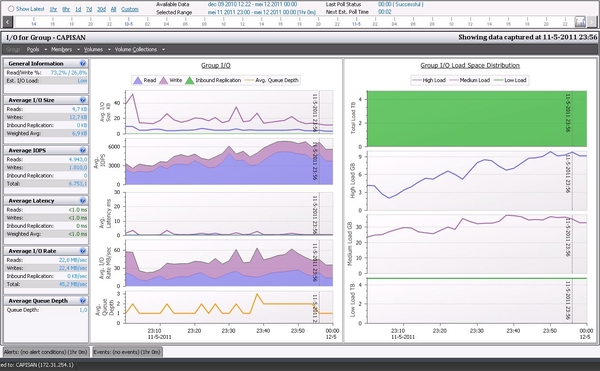The image size is (600, 371).
Task: Expand the Members dropdown arrow
Action: pyautogui.click(x=78, y=49)
